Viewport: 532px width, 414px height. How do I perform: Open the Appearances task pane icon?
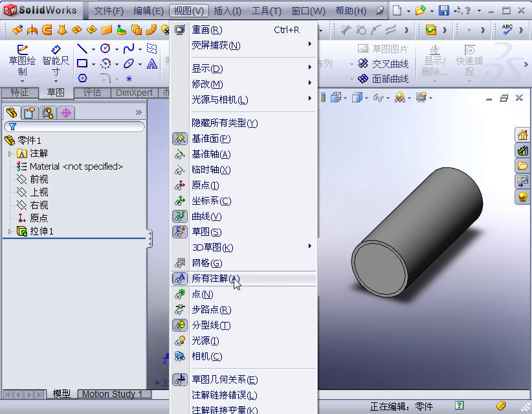click(x=522, y=197)
